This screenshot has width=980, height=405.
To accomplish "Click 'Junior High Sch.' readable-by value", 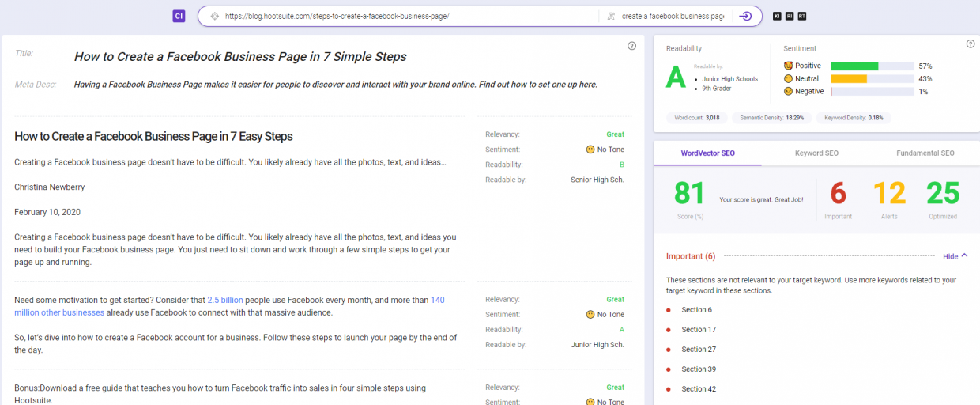I will tap(598, 345).
